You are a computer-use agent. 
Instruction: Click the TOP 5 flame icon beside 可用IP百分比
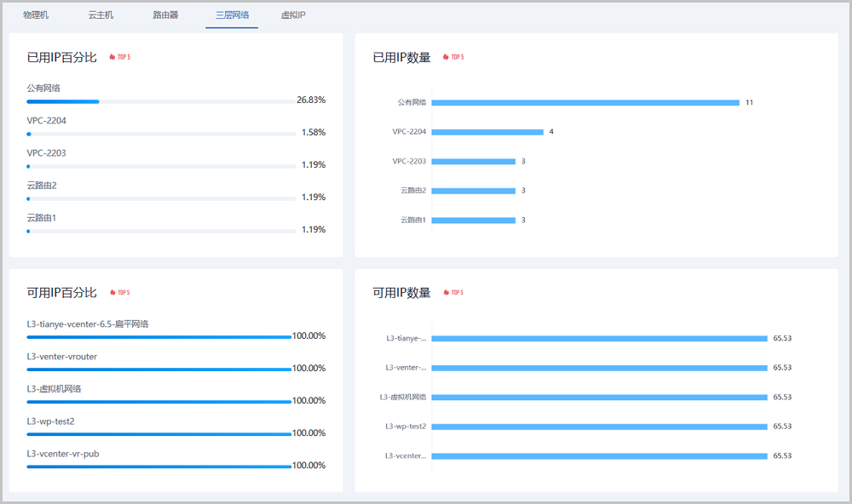112,293
